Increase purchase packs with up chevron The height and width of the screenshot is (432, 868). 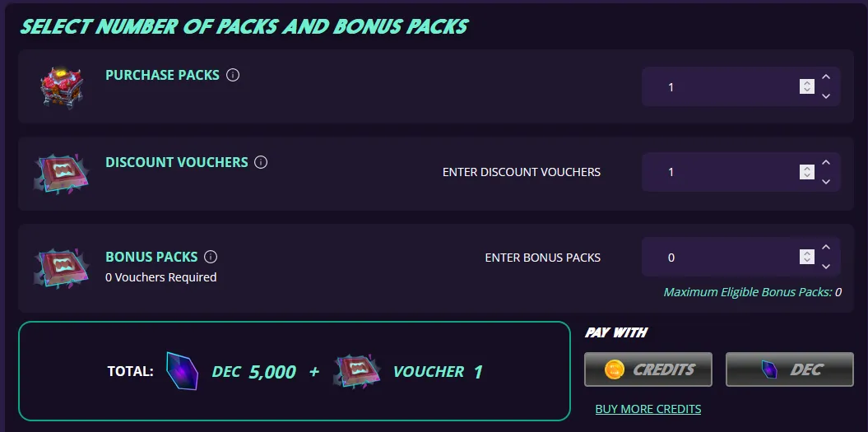[826, 77]
